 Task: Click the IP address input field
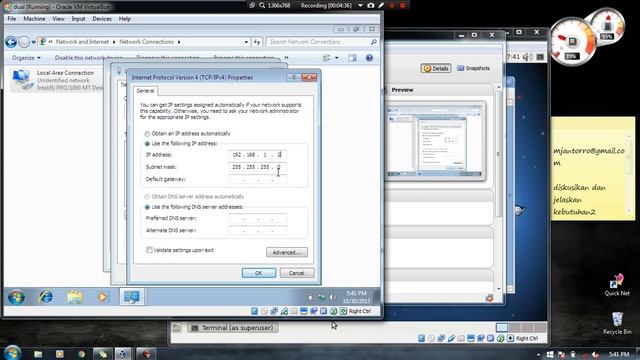pyautogui.click(x=257, y=155)
